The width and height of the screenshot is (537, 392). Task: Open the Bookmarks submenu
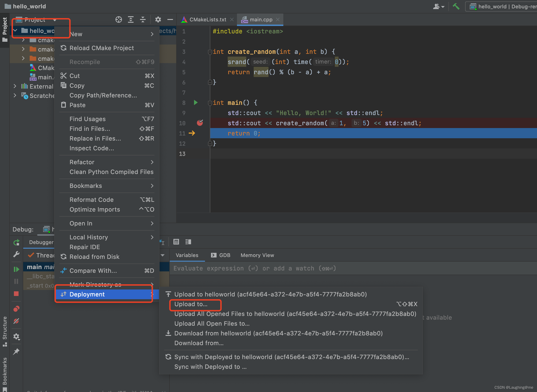click(x=107, y=186)
